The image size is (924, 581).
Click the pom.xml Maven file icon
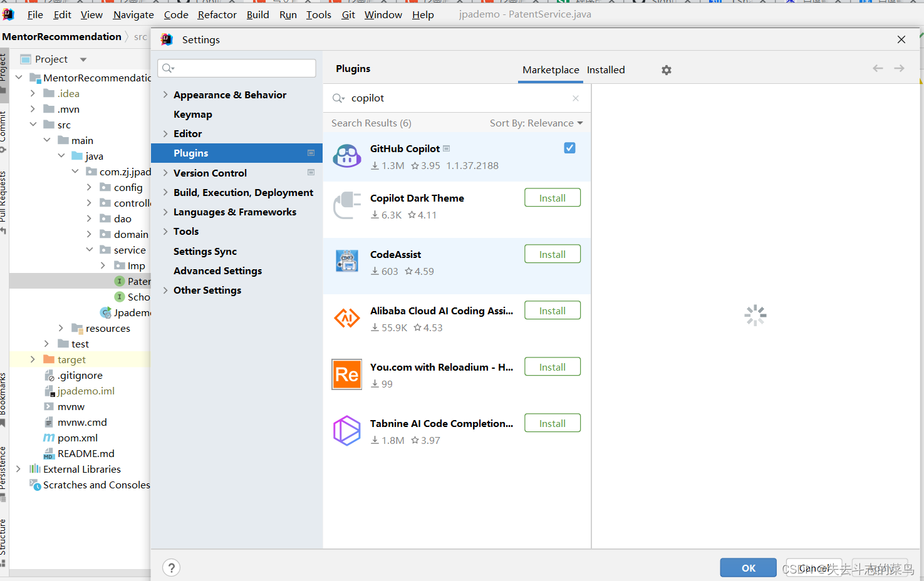pos(49,438)
